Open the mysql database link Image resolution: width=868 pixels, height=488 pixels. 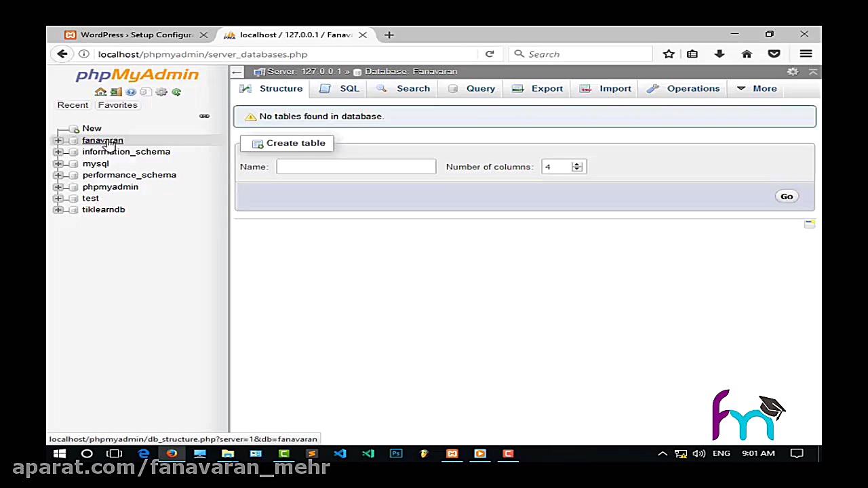95,163
